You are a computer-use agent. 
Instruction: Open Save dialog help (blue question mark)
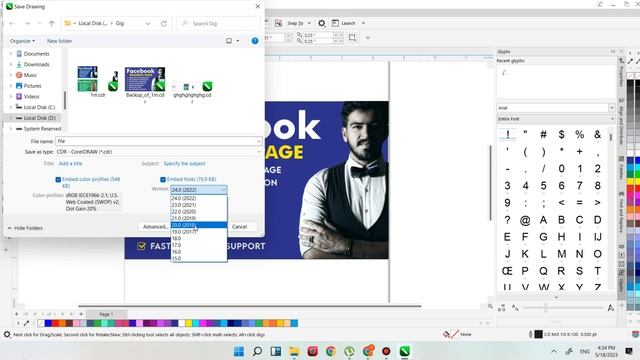point(255,41)
